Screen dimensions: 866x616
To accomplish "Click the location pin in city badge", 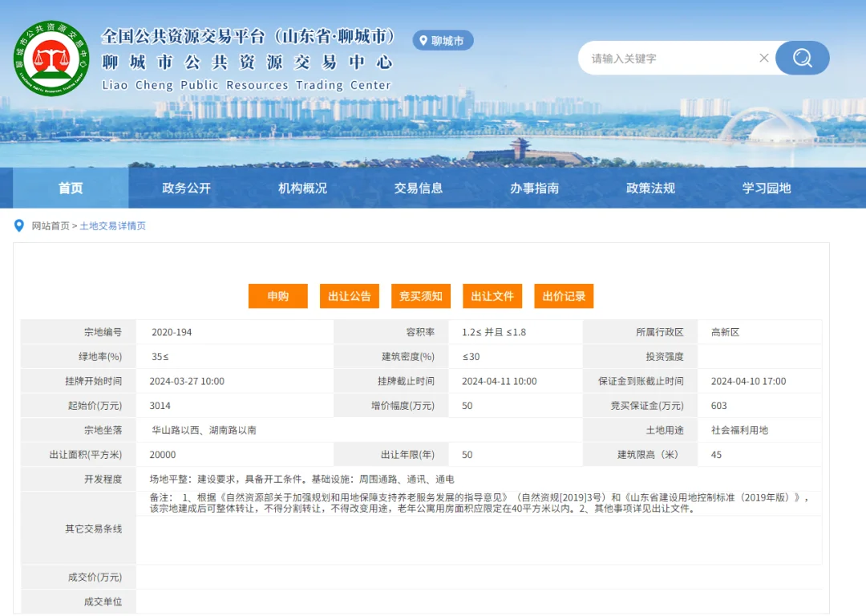I will (x=422, y=40).
